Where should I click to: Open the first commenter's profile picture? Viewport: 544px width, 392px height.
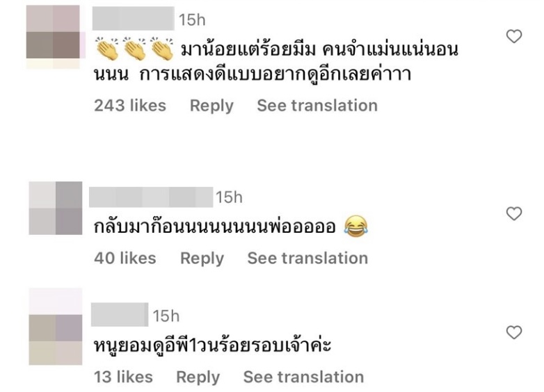53,36
